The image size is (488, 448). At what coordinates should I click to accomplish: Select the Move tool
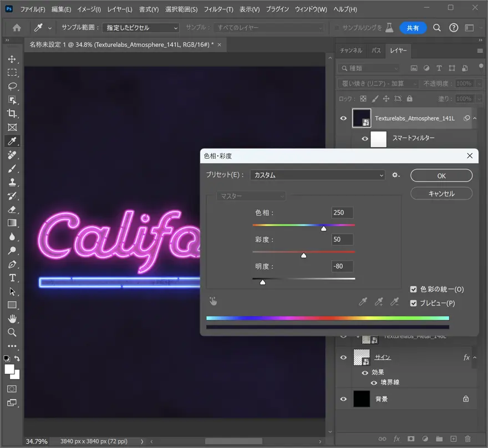pos(12,59)
